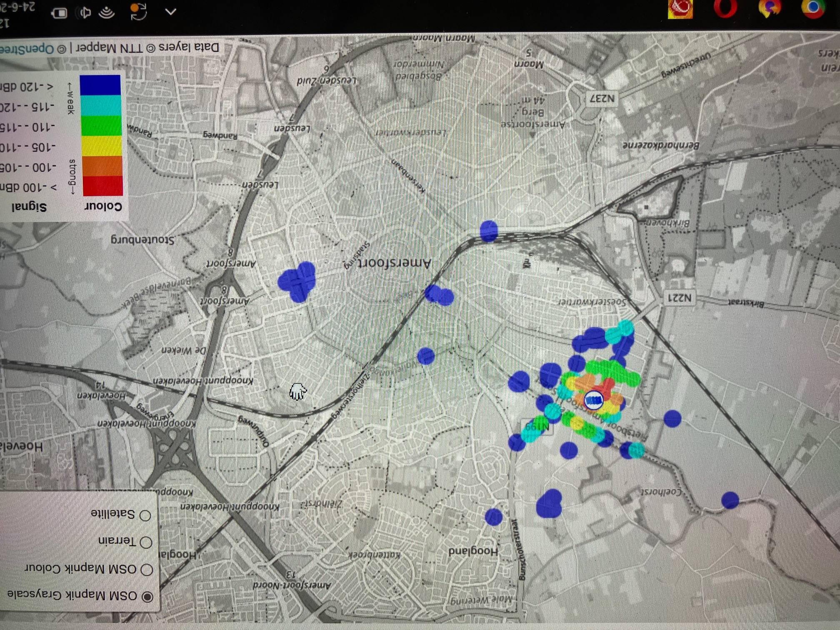Select OSM Mapnik Grayscale layer
The height and width of the screenshot is (630, 840).
tap(147, 597)
